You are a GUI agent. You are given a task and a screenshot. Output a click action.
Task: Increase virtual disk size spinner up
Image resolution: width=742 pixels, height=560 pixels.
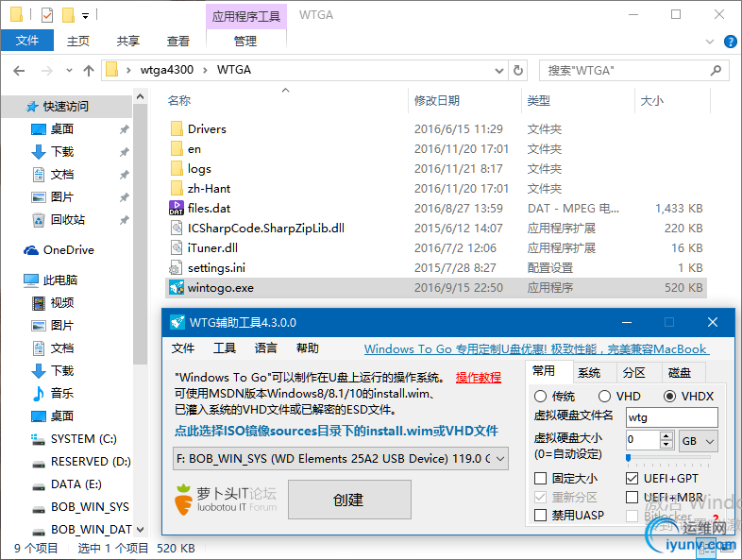click(666, 436)
